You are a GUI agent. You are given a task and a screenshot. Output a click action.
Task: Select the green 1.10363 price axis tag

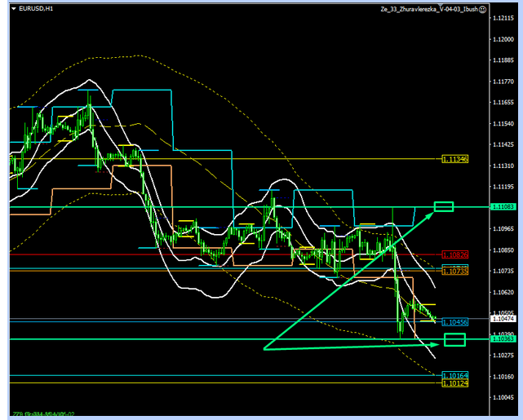point(503,338)
